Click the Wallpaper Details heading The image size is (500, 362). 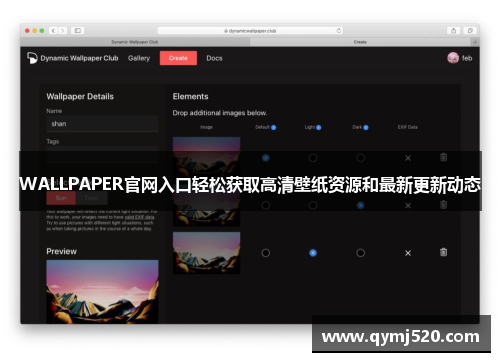(80, 97)
